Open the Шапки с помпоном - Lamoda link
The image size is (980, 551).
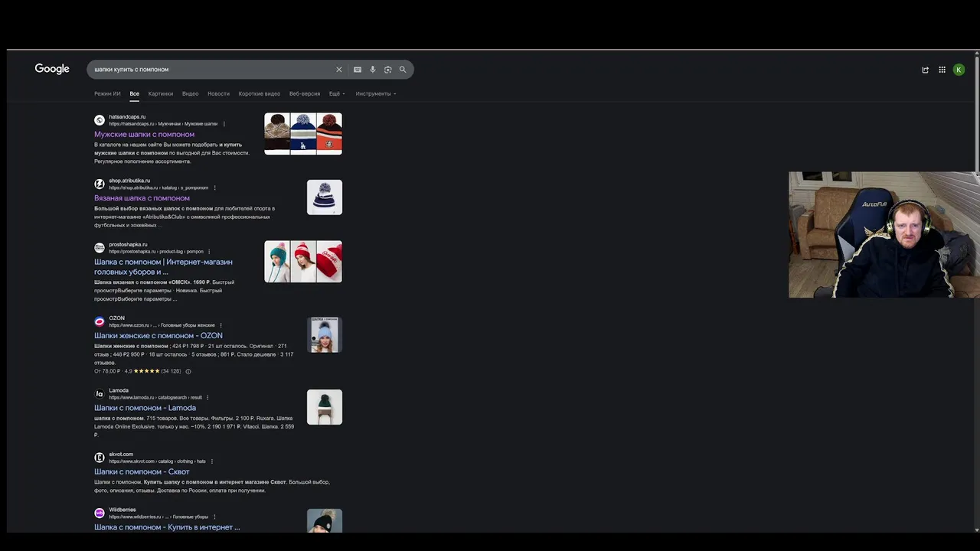[145, 408]
